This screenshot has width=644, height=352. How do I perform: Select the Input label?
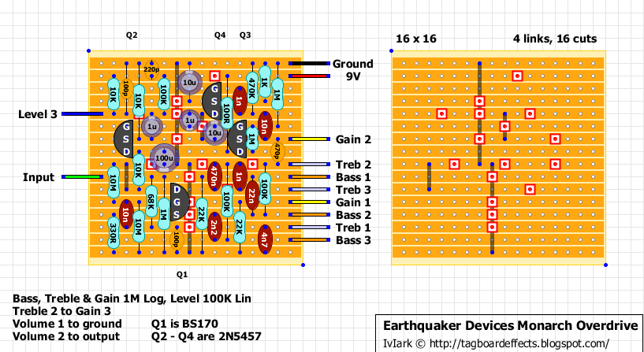(39, 177)
